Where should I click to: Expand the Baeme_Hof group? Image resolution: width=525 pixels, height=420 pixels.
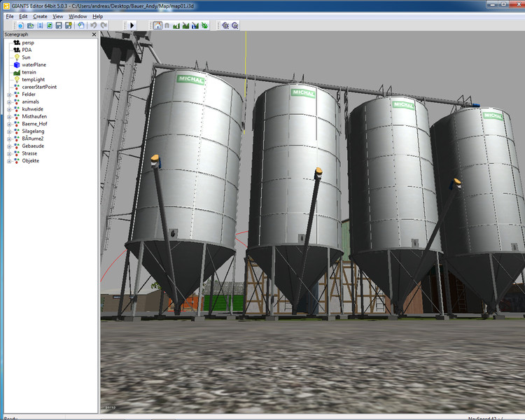pos(9,125)
